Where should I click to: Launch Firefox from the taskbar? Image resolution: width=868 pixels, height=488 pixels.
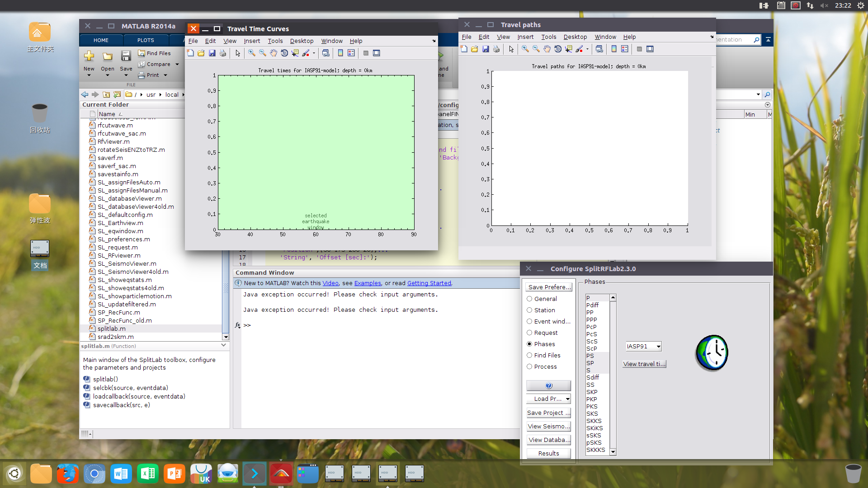point(67,474)
